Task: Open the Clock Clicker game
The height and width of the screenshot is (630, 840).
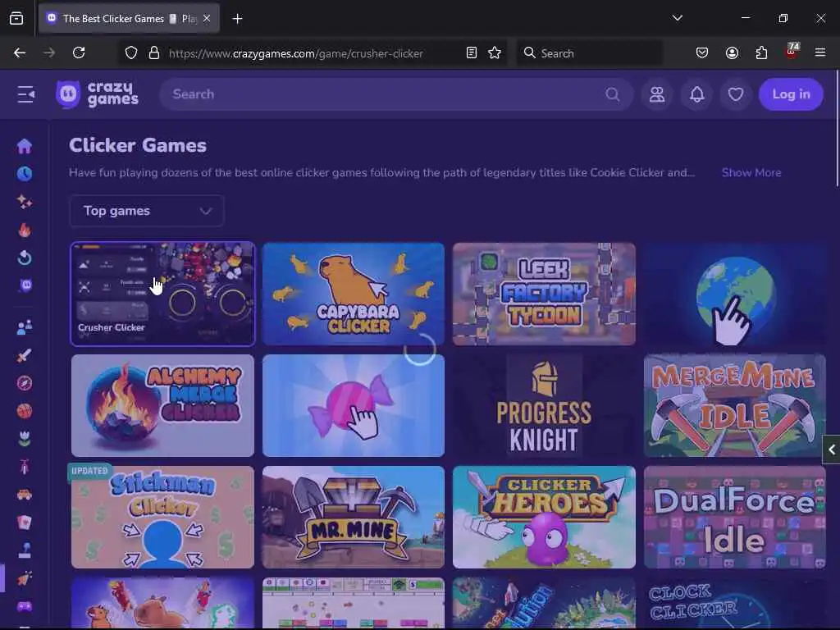Action: click(734, 603)
